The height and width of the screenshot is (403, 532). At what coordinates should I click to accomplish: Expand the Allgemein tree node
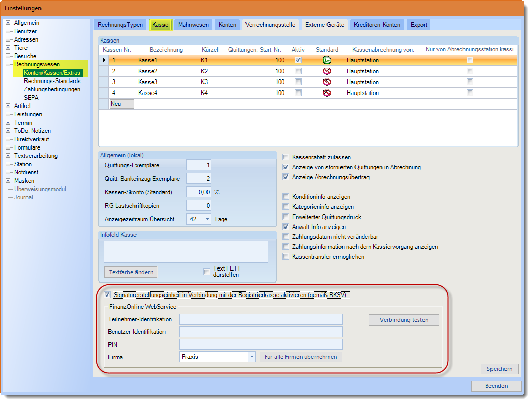7,22
